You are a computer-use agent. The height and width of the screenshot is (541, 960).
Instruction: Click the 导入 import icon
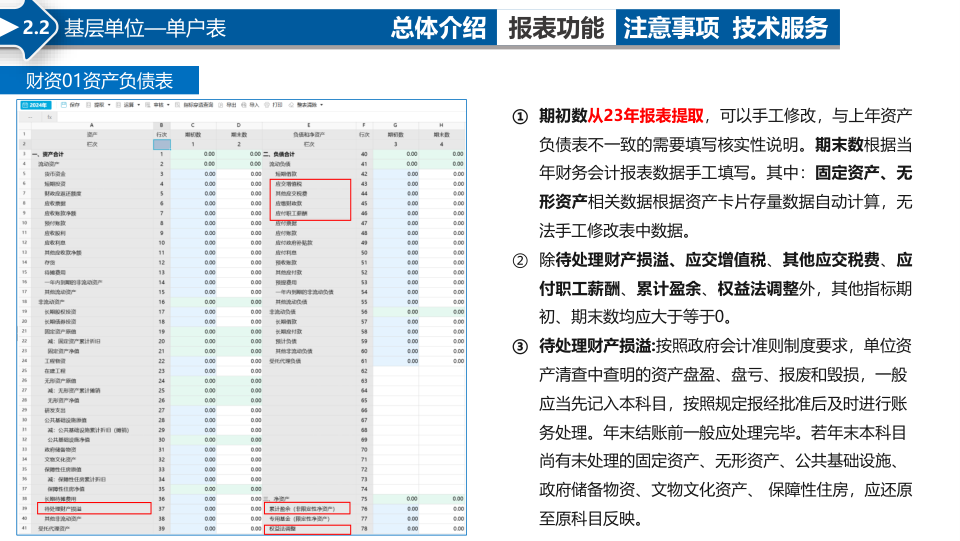coord(244,105)
